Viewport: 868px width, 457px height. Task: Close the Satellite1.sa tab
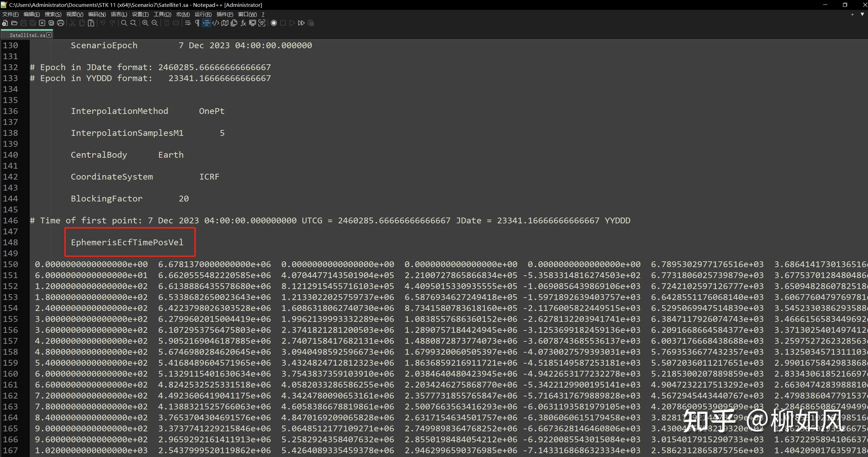click(49, 35)
